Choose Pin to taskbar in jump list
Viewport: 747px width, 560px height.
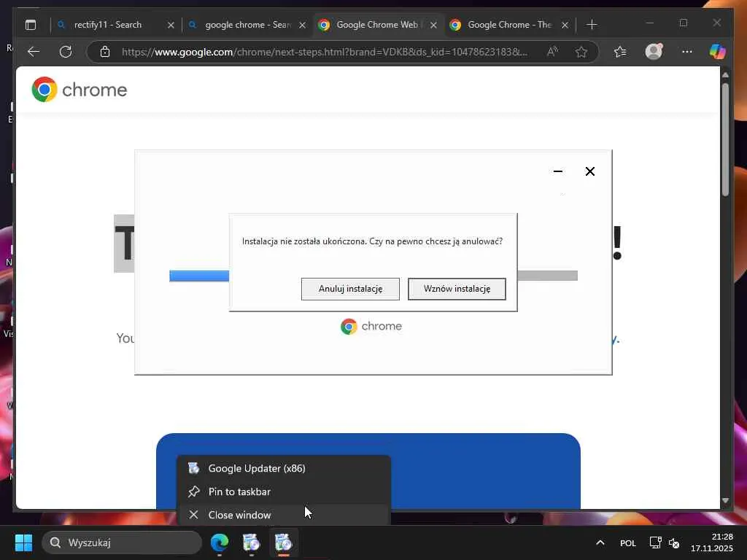[284, 492]
